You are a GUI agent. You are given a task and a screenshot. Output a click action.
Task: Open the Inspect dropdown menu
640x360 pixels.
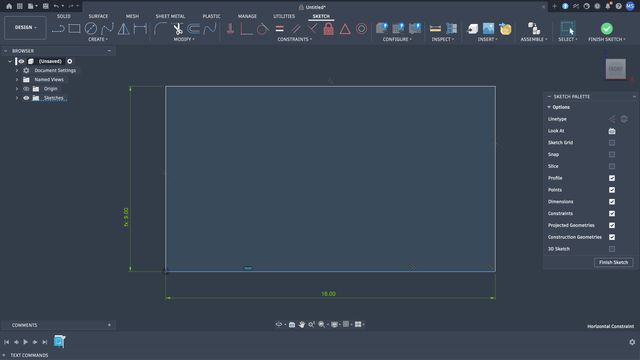[443, 39]
